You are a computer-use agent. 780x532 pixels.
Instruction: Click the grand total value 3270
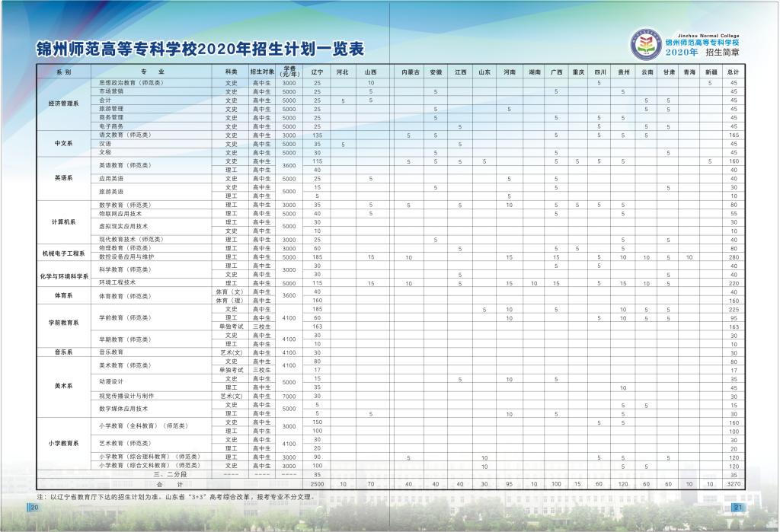coord(734,484)
